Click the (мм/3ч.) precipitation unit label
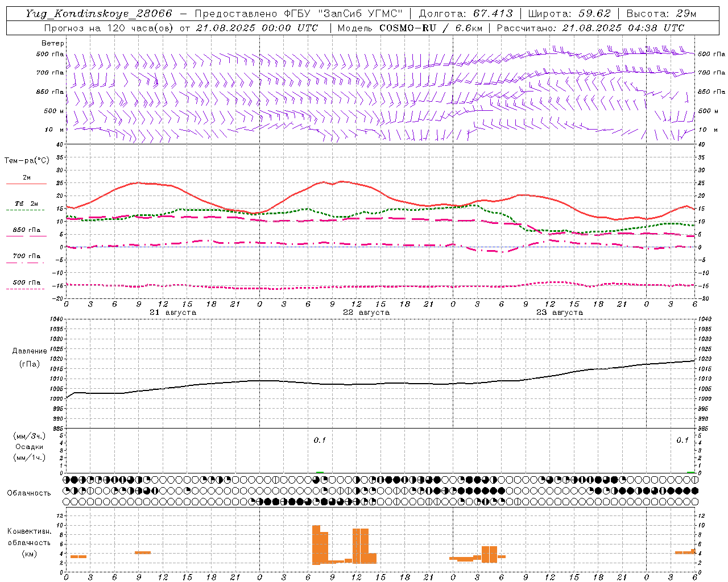The width and height of the screenshot is (728, 582). (30, 436)
